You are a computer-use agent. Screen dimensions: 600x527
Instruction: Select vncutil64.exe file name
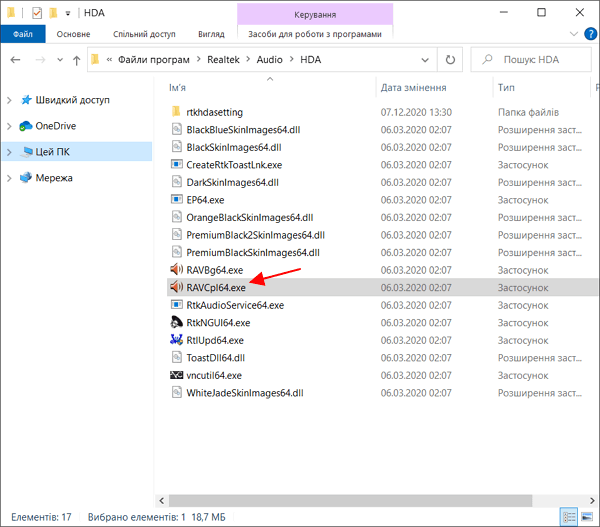[x=214, y=375]
